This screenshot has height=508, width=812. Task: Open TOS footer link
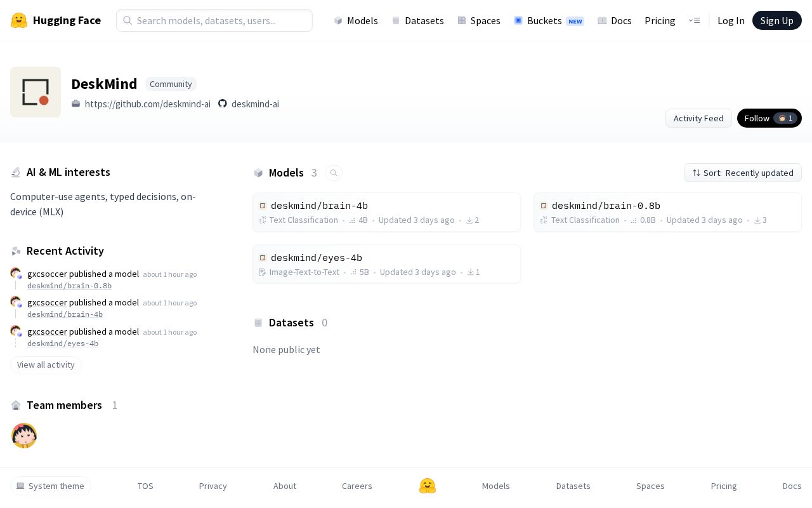[x=145, y=486]
